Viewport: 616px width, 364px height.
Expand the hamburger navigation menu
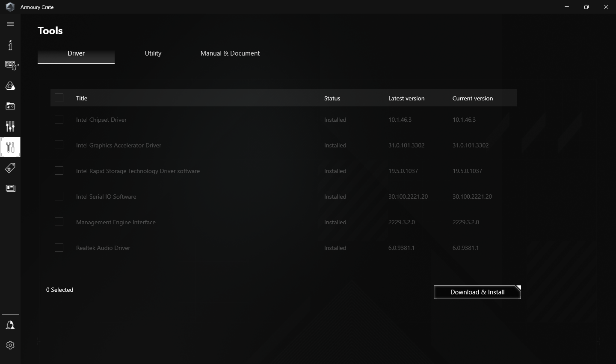point(10,24)
